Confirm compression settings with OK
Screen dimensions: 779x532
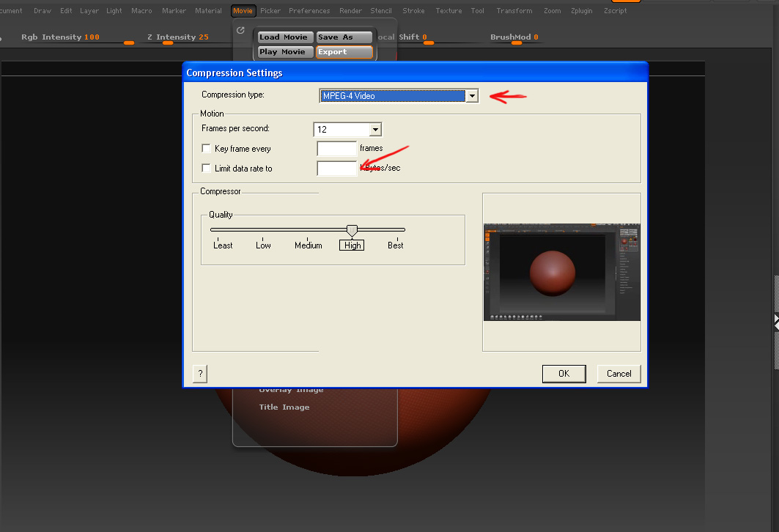(564, 374)
